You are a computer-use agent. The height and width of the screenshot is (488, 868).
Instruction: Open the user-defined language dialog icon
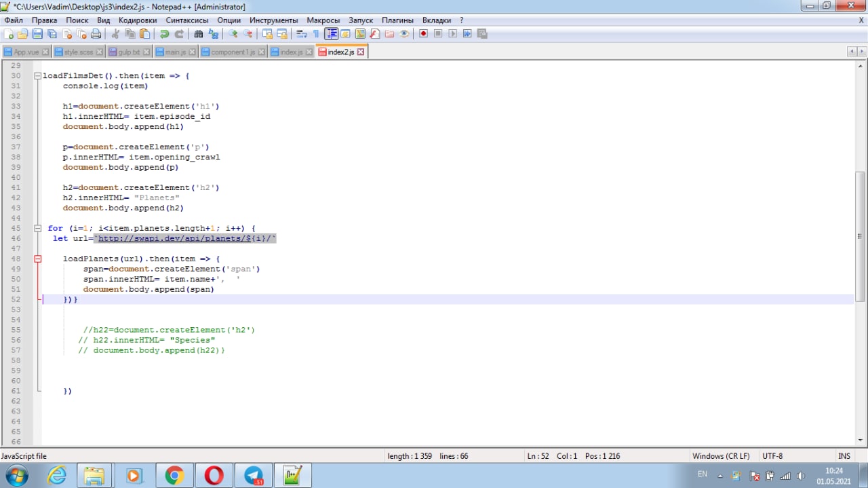(345, 33)
